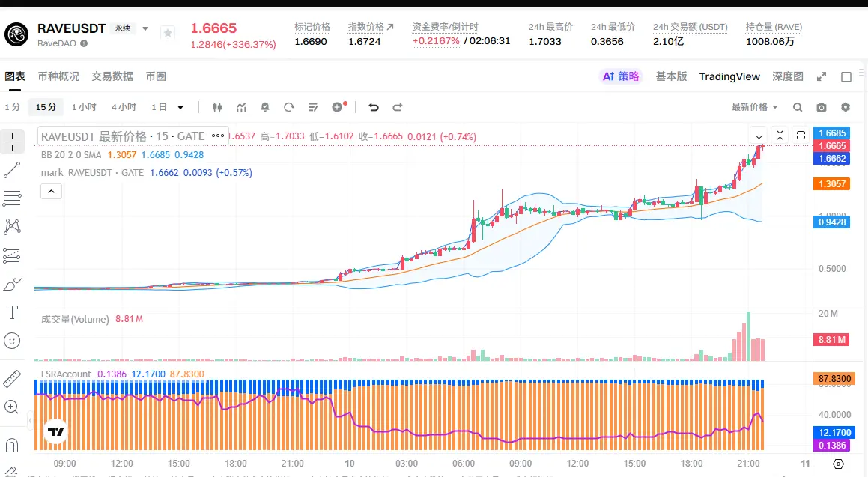The width and height of the screenshot is (868, 477).
Task: Toggle the layout square icon
Action: [846, 77]
